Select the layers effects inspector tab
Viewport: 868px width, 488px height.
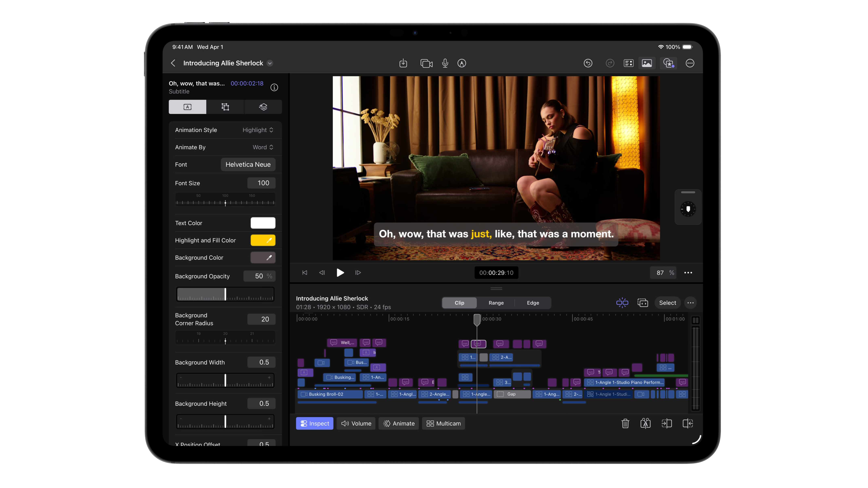[263, 107]
